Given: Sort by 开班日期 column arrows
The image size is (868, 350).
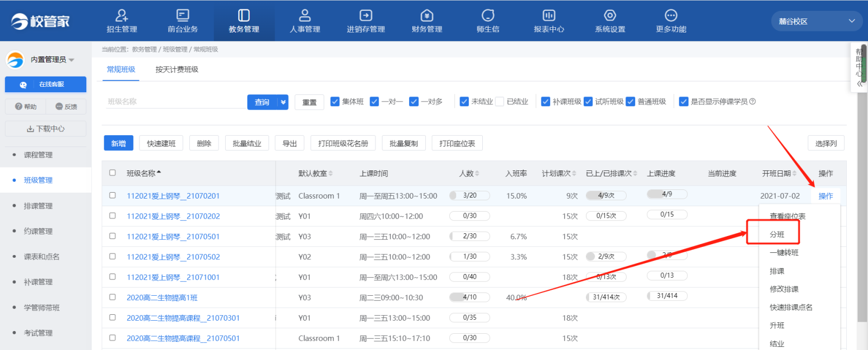Looking at the screenshot, I should (794, 174).
